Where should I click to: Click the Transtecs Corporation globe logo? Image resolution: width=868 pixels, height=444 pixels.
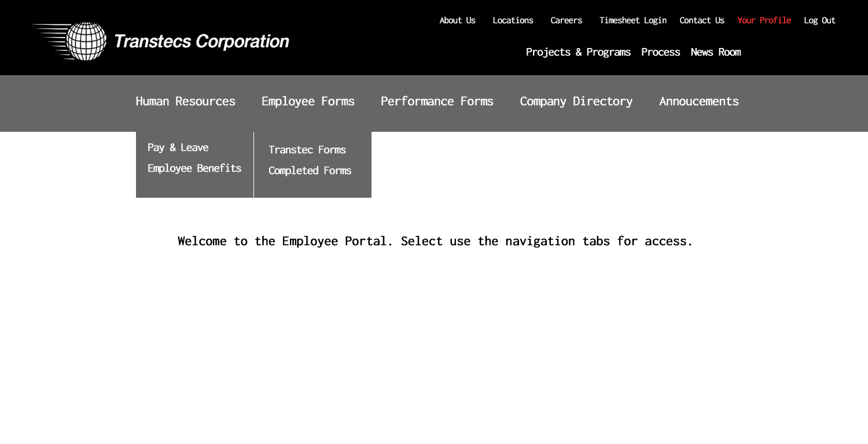coord(86,41)
